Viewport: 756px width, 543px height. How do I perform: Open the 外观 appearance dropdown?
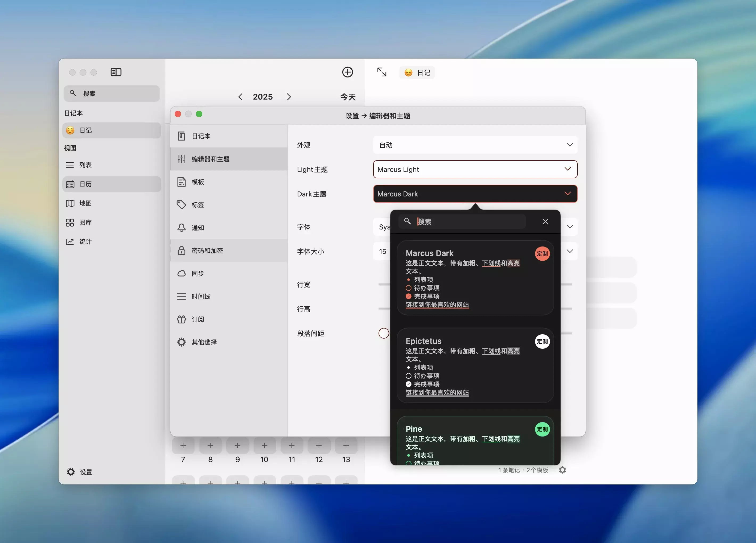475,145
